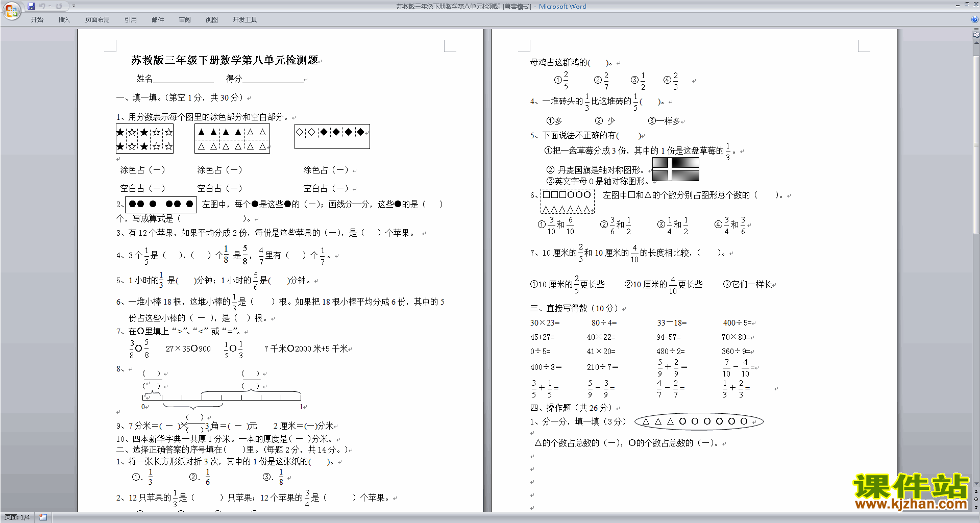
Task: Click option ③一样多 in question 4
Action: [664, 121]
